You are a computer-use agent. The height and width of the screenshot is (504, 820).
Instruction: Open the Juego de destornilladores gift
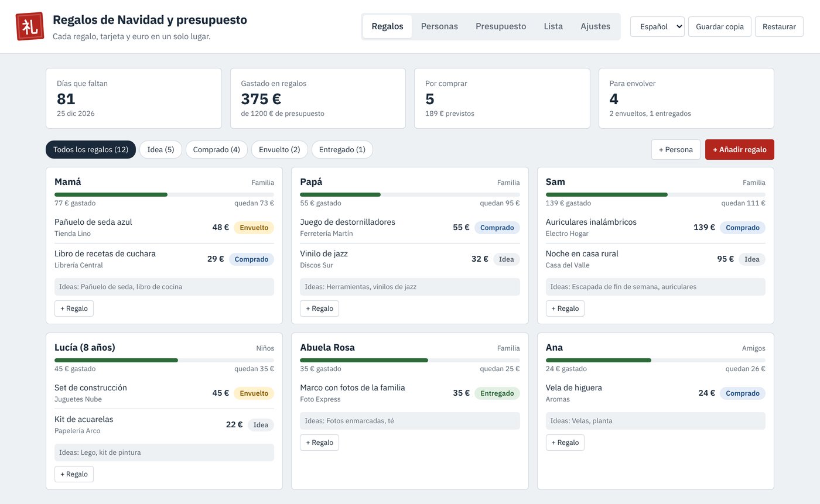409,227
